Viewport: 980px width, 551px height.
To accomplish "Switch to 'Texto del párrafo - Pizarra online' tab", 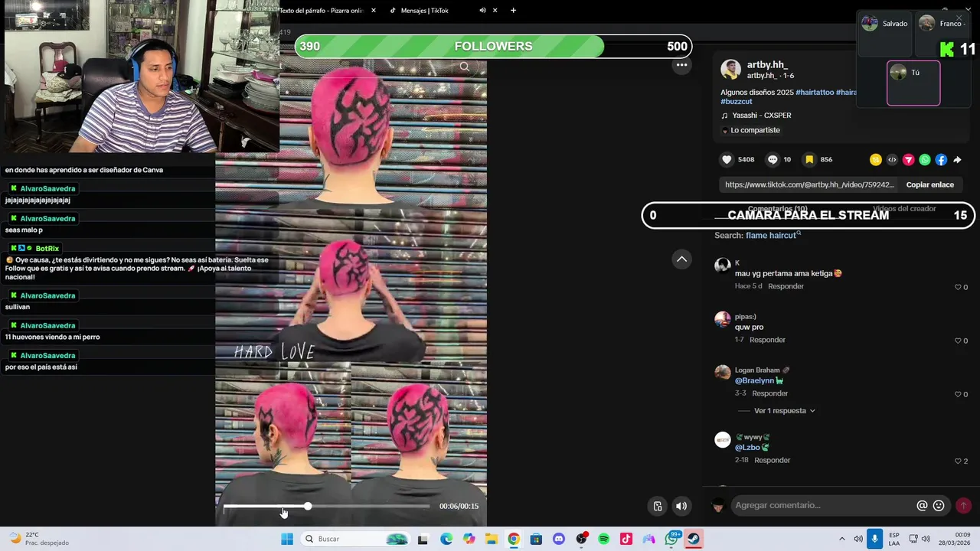I will coord(321,11).
